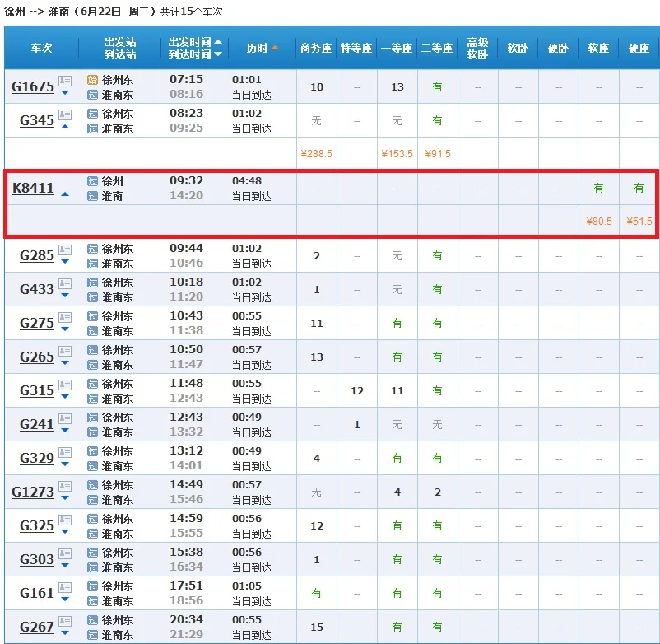Click the ID card icon next to G345
660x644 pixels.
pyautogui.click(x=65, y=114)
